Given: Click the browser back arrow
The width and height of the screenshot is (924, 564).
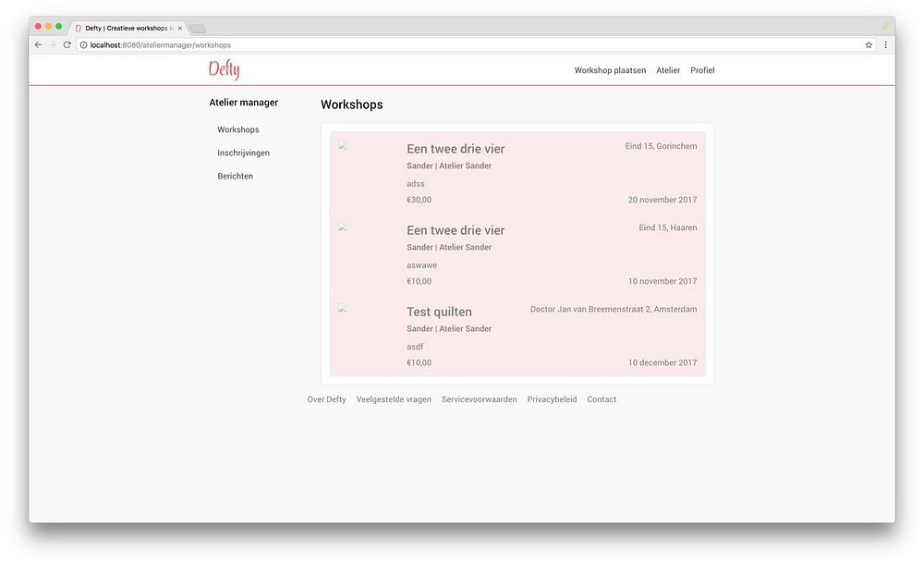Looking at the screenshot, I should coord(38,44).
